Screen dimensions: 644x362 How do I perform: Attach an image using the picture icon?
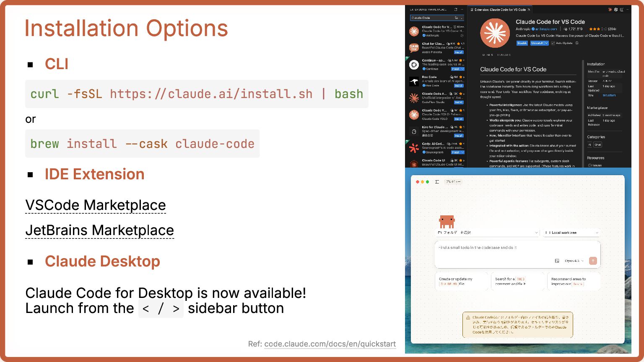tap(557, 261)
